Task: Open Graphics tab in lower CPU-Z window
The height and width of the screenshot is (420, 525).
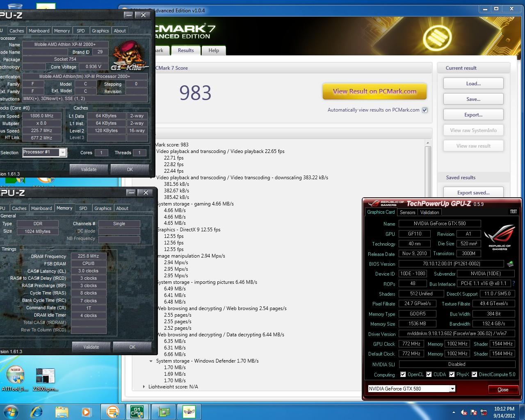Action: pos(103,208)
